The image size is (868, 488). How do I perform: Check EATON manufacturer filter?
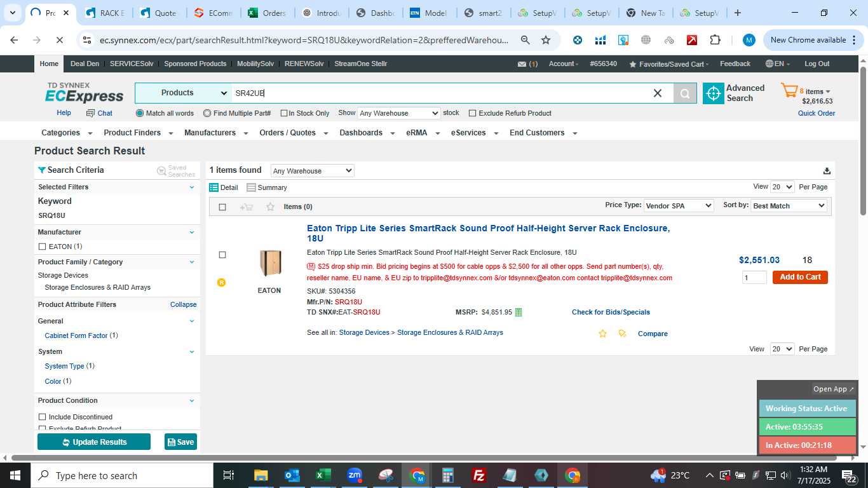tap(42, 247)
